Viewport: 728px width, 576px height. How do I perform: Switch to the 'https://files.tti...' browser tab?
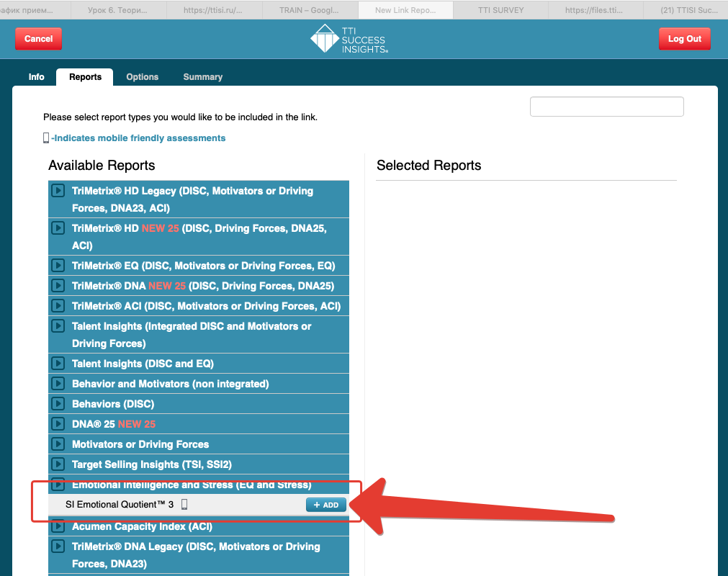[594, 10]
